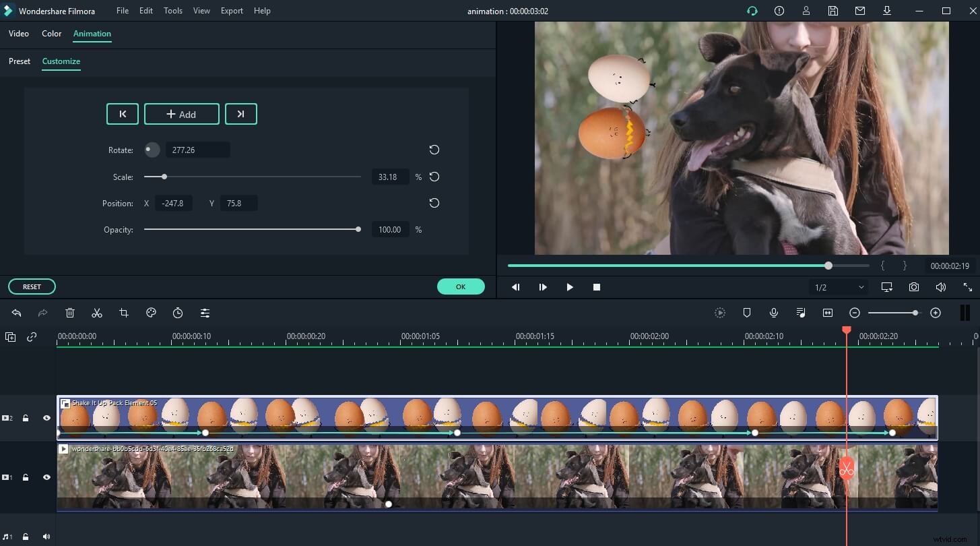The image size is (980, 546).
Task: Click the Speed duration clock icon
Action: (178, 312)
